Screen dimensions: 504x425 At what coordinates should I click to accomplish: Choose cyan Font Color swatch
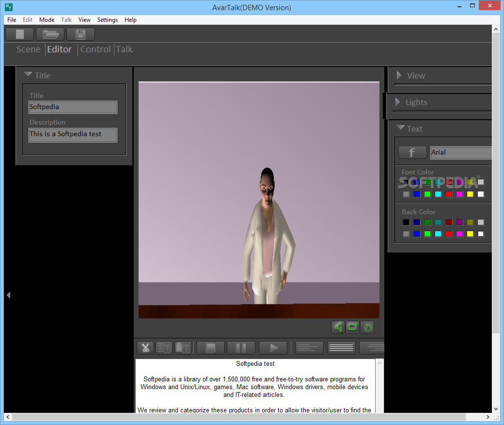point(438,194)
